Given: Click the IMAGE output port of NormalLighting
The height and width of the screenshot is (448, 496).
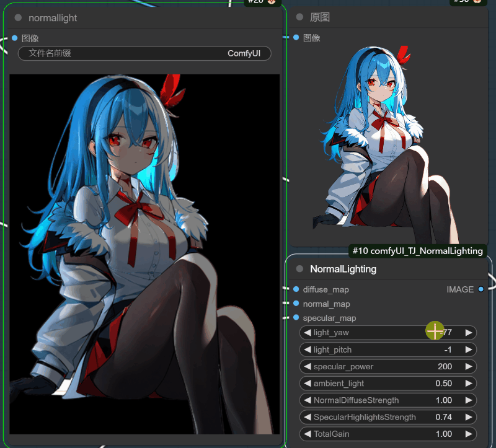Looking at the screenshot, I should click(481, 289).
